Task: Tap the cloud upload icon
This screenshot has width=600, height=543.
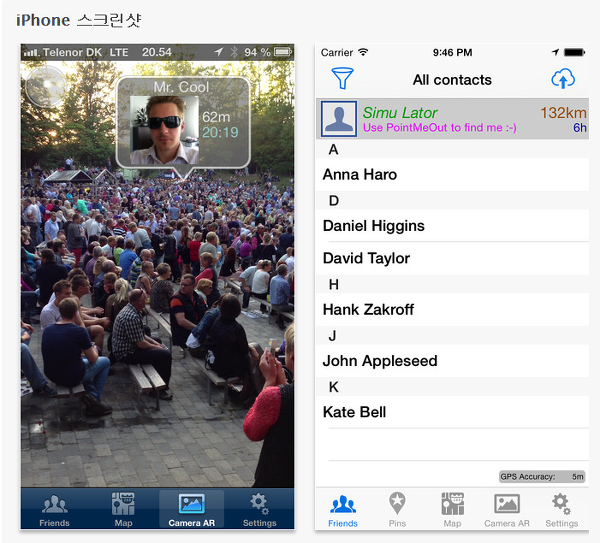Action: pyautogui.click(x=563, y=79)
